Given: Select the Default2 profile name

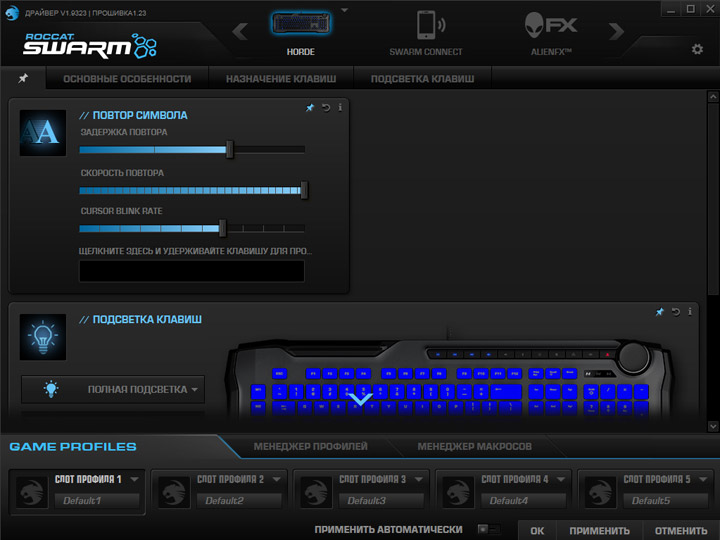Looking at the screenshot, I should [239, 501].
